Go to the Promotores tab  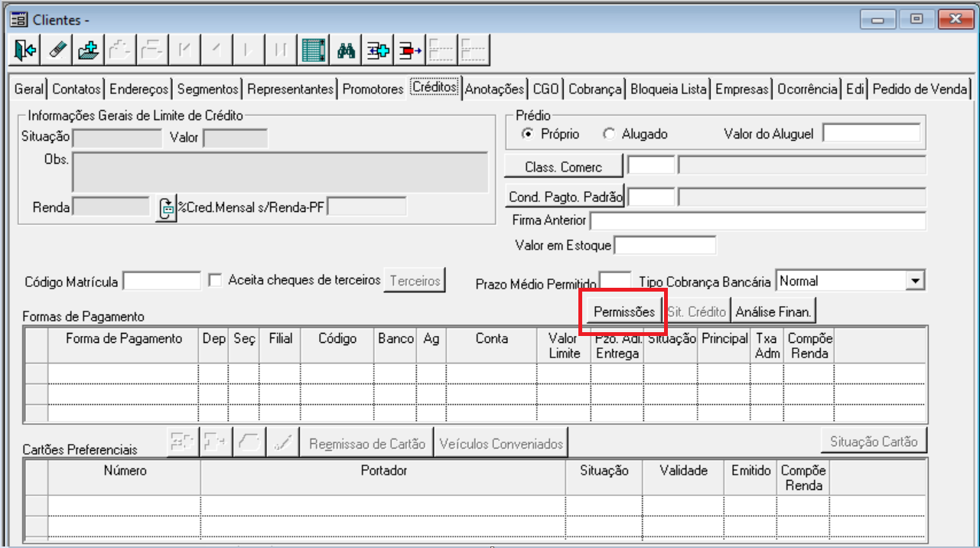point(373,90)
